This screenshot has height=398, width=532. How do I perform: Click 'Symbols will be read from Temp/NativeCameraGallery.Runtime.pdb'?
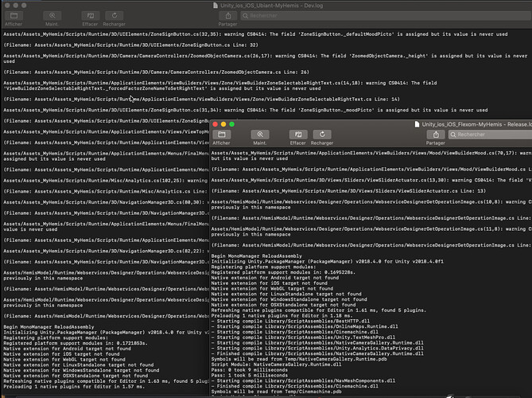pyautogui.click(x=299, y=359)
